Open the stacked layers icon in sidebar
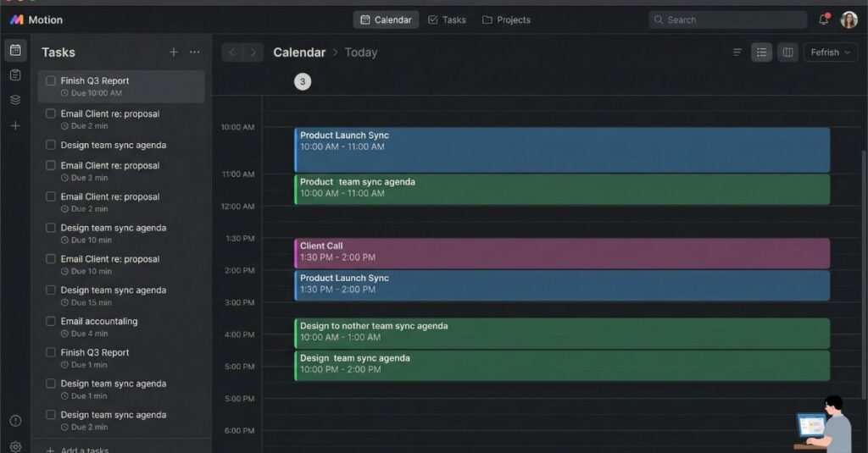 click(x=15, y=100)
